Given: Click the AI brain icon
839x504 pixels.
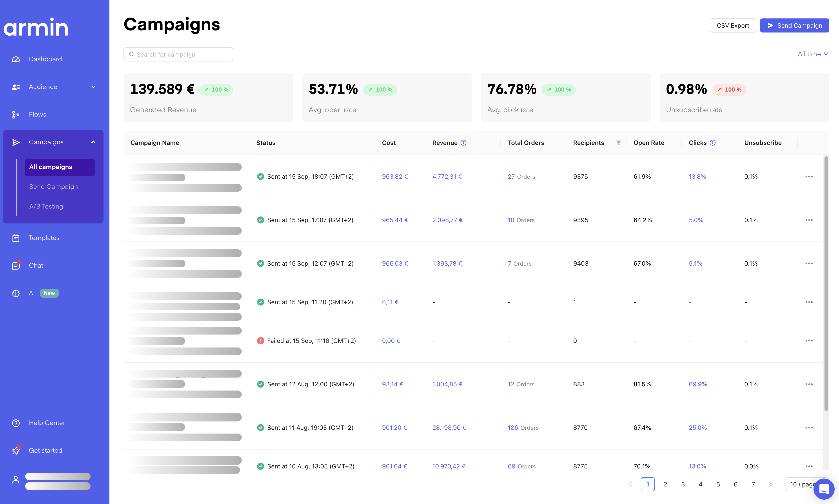Looking at the screenshot, I should 16,293.
